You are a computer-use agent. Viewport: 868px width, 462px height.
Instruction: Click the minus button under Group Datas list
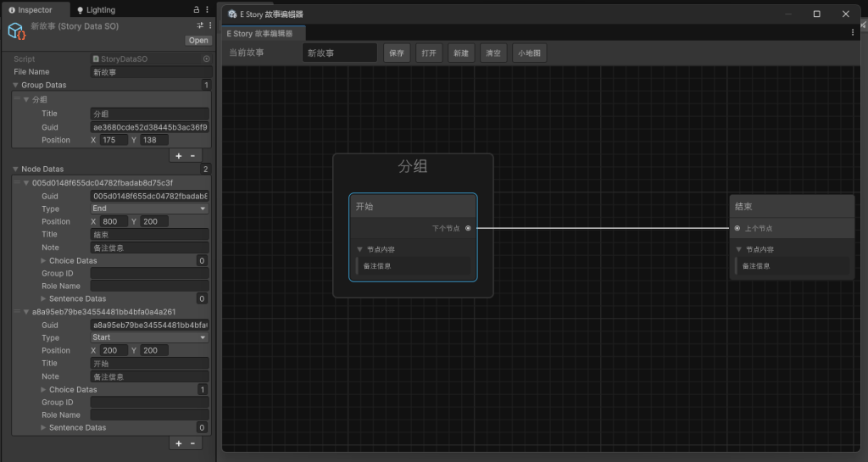(x=192, y=156)
